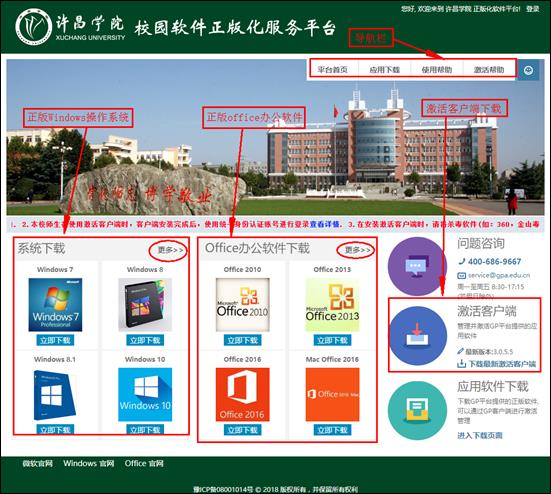Open the 应用下载 navigation tab
Viewport: 551px width, 494px height.
[384, 70]
